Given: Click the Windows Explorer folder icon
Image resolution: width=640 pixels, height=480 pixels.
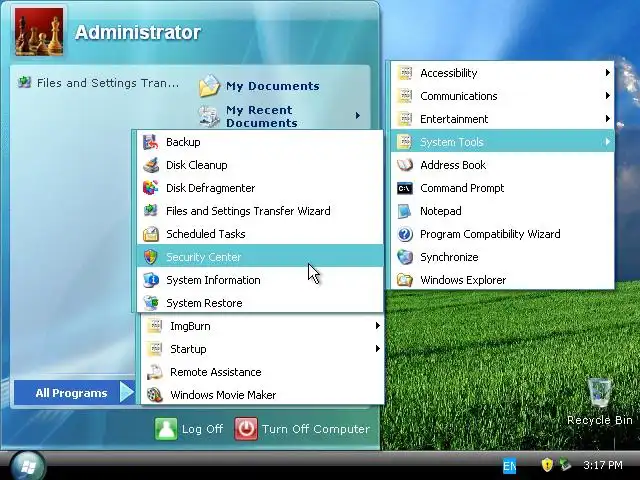Looking at the screenshot, I should (x=405, y=280).
